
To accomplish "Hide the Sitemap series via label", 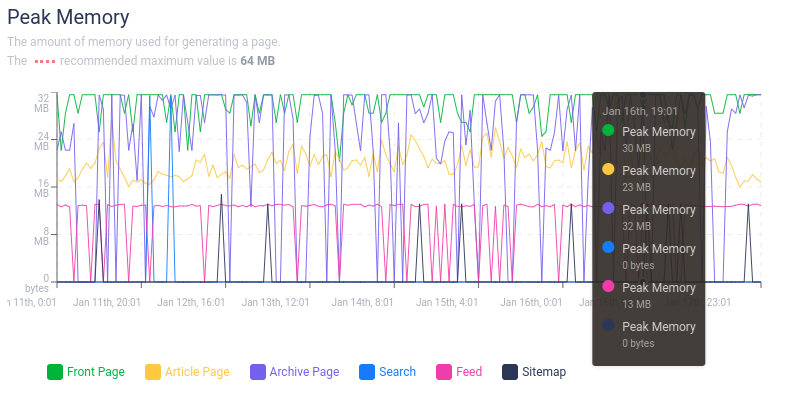I will pos(544,372).
